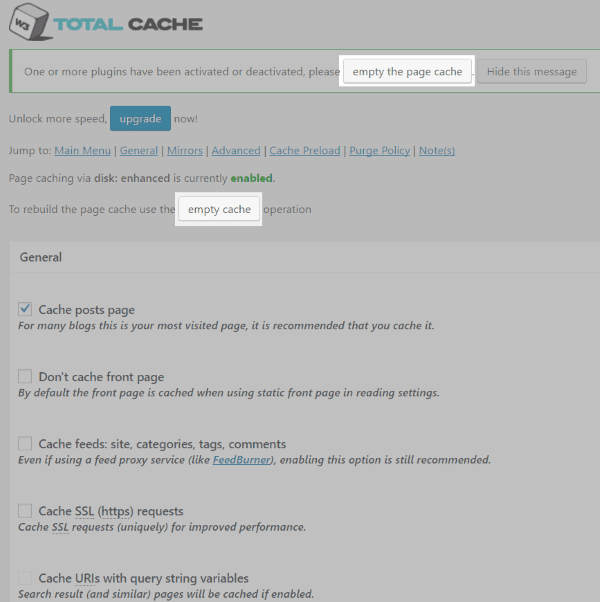Click the blue upgrade button
The height and width of the screenshot is (602, 600).
point(140,119)
